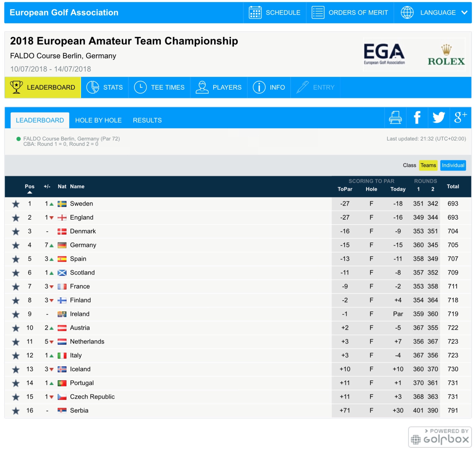Viewport: 476px width, 452px height.
Task: Share leaderboard on Facebook
Action: (x=417, y=118)
